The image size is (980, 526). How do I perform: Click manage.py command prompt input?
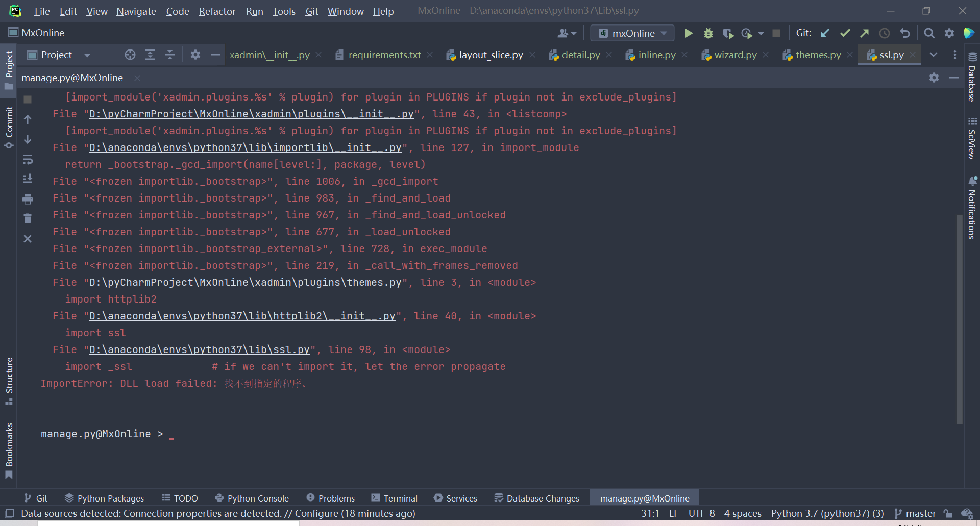tap(171, 434)
